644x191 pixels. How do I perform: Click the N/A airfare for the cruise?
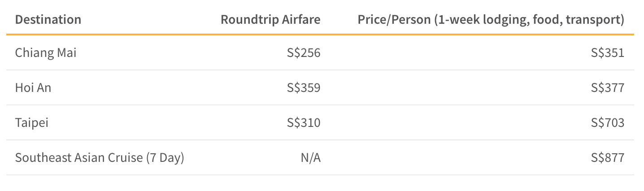311,158
